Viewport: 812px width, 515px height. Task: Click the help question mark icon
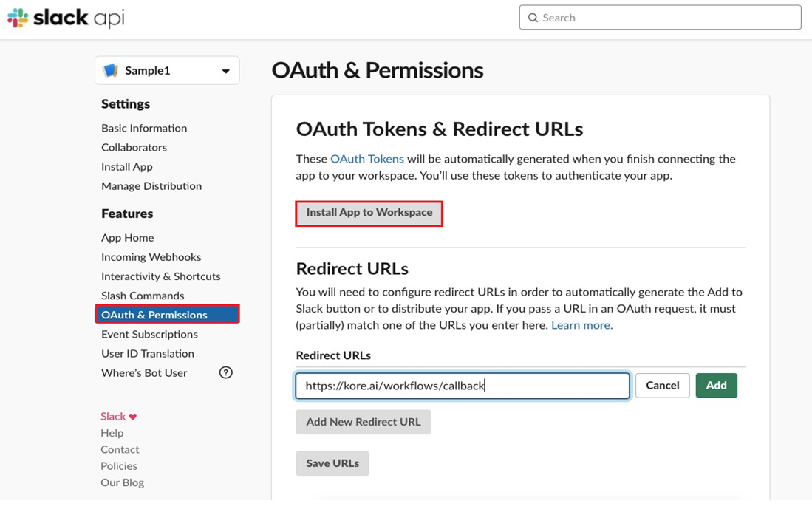[x=226, y=372]
